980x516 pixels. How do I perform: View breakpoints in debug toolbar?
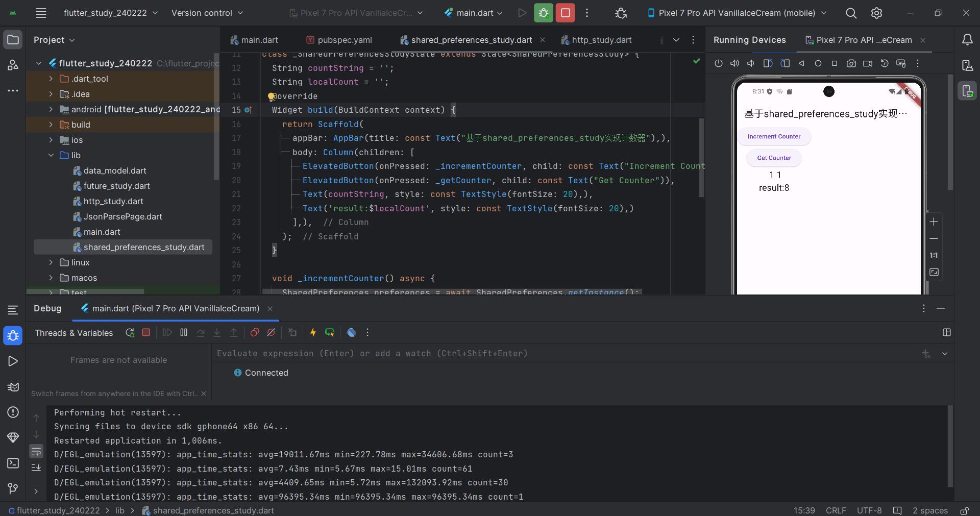click(255, 332)
